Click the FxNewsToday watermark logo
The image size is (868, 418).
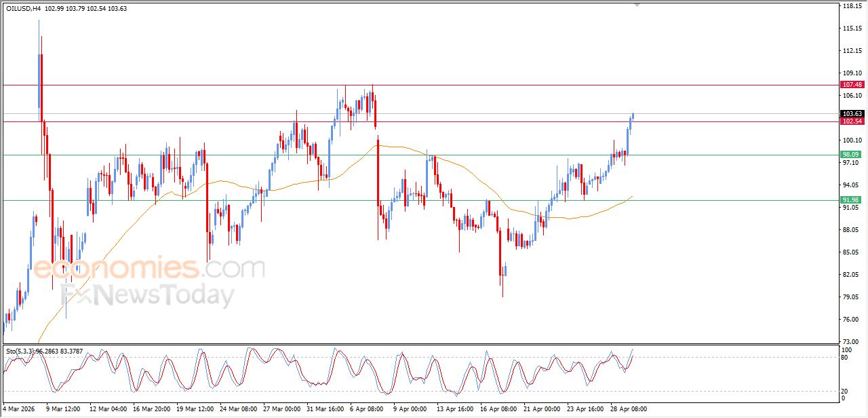pyautogui.click(x=147, y=296)
